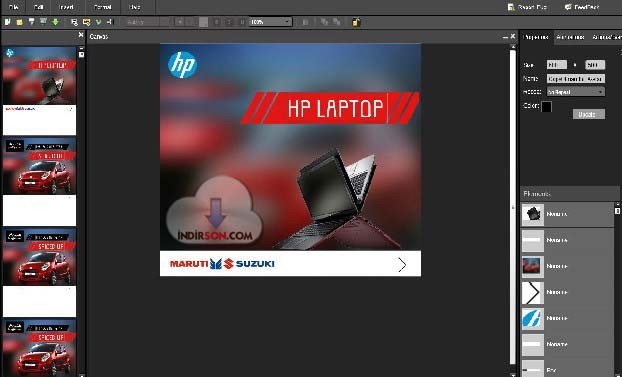The width and height of the screenshot is (622, 377).
Task: Open the black Color swatch picker
Action: tap(546, 106)
